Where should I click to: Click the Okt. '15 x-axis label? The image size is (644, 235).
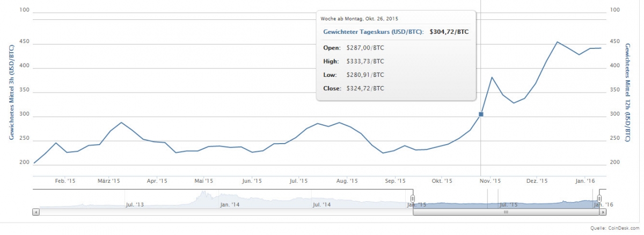click(442, 181)
